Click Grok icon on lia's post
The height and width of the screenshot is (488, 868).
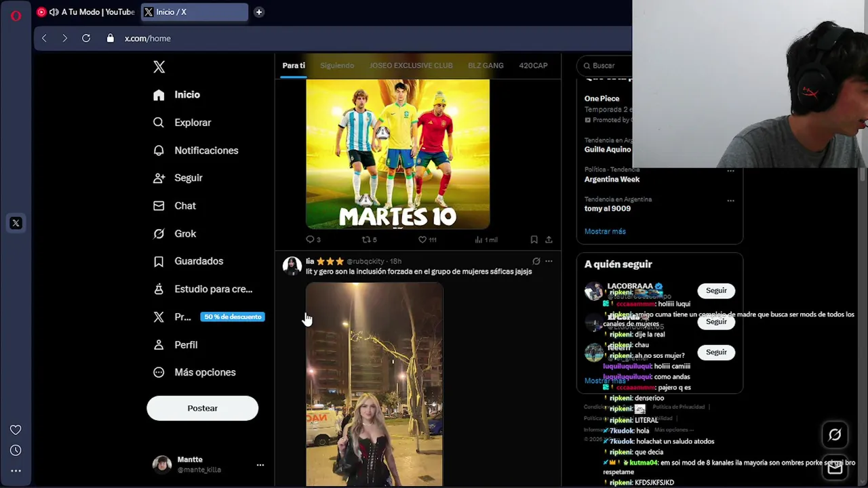(536, 261)
